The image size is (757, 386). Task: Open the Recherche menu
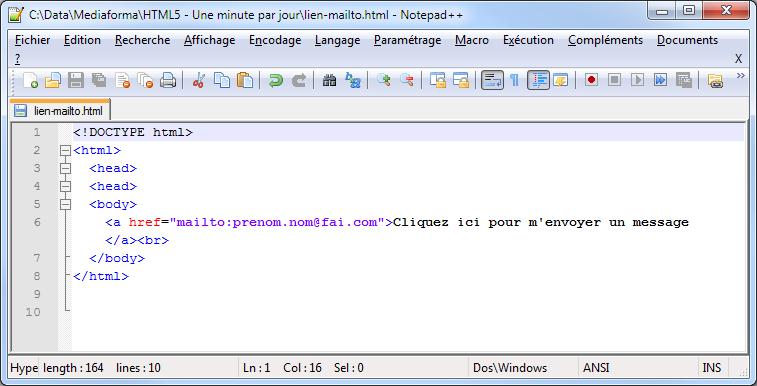[142, 40]
